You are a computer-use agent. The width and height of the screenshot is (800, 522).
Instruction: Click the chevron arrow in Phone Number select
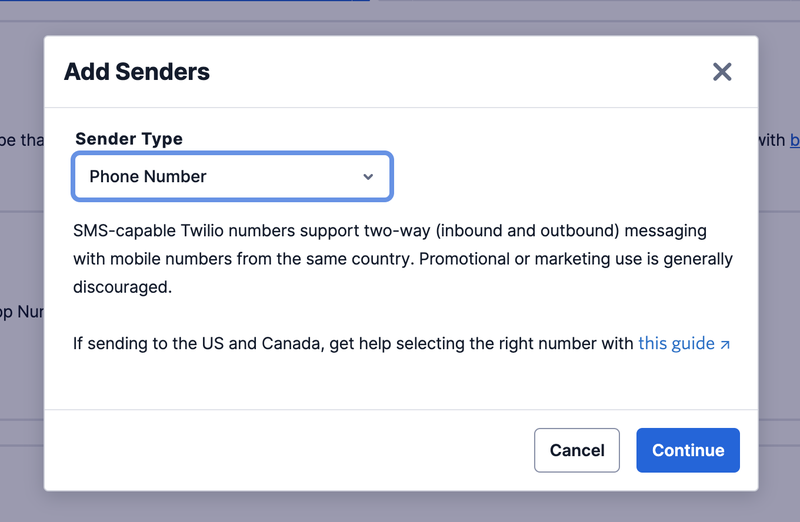point(368,177)
